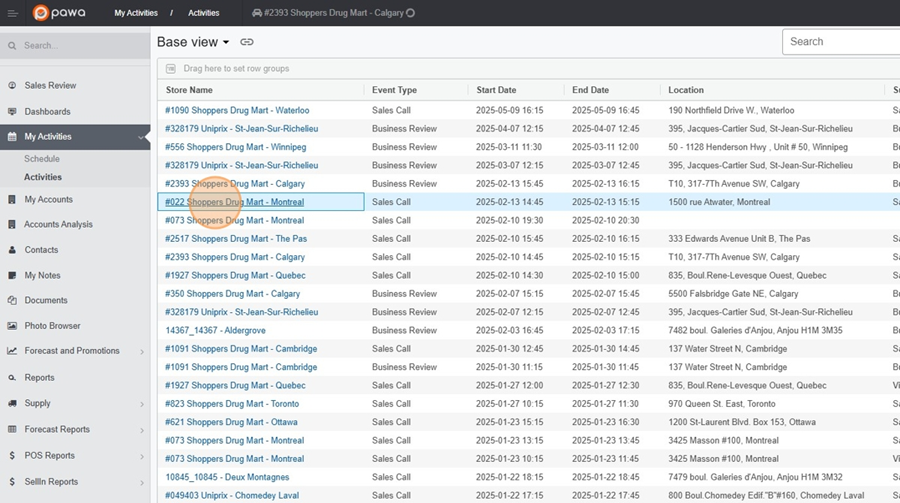Click location 1200 St-Laurent Blvd. Box 153
Image resolution: width=900 pixels, height=503 pixels.
pyautogui.click(x=742, y=422)
